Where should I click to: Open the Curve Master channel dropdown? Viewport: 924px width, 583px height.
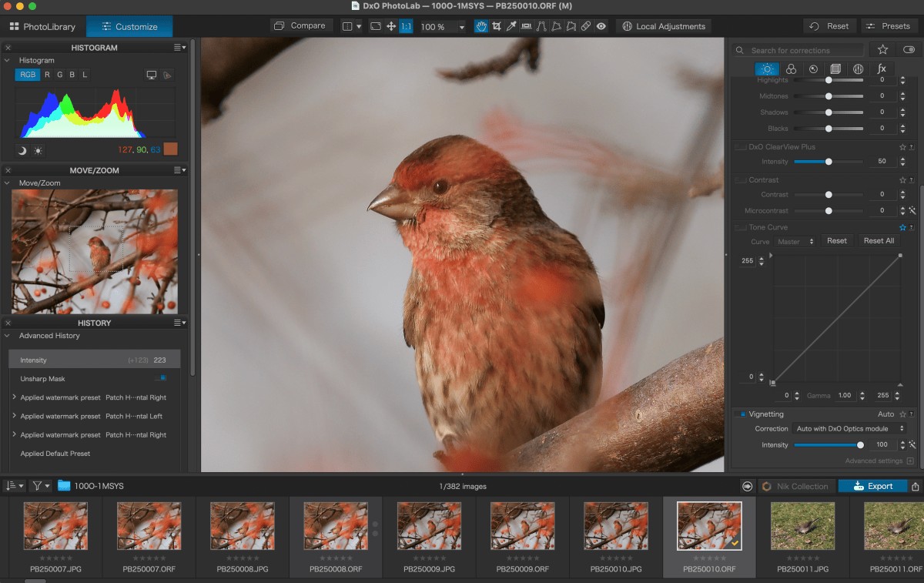tap(796, 241)
